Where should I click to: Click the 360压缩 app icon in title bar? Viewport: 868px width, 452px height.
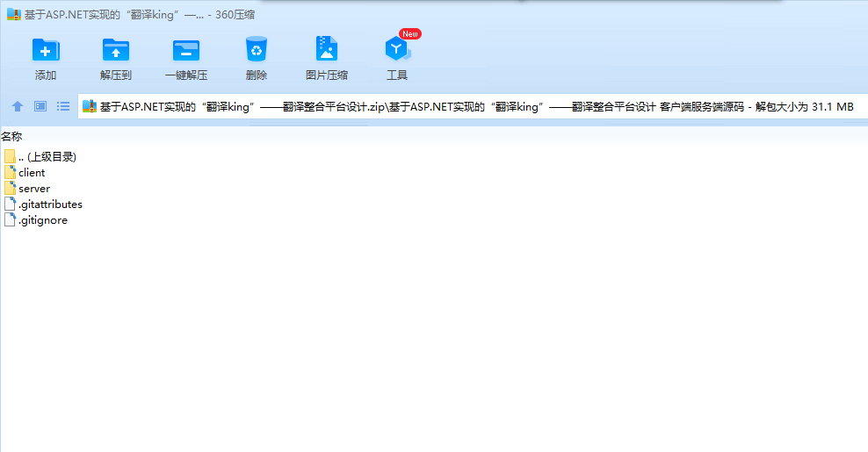14,14
